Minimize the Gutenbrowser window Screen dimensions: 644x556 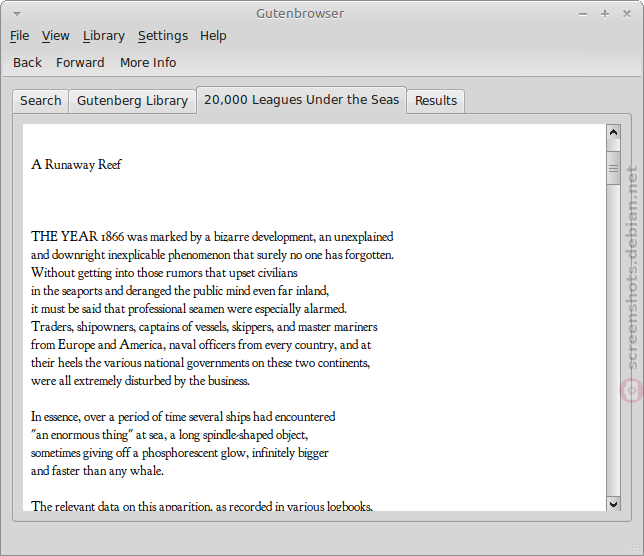[x=582, y=14]
